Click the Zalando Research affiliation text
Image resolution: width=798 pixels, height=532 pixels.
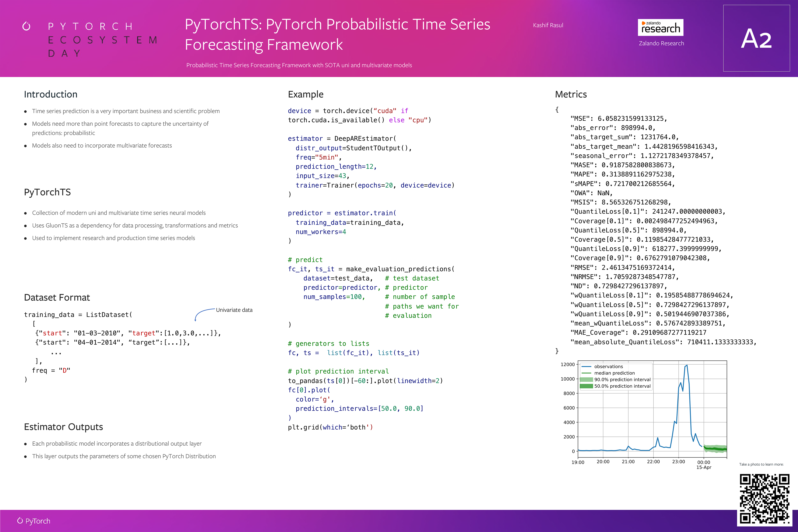point(661,43)
